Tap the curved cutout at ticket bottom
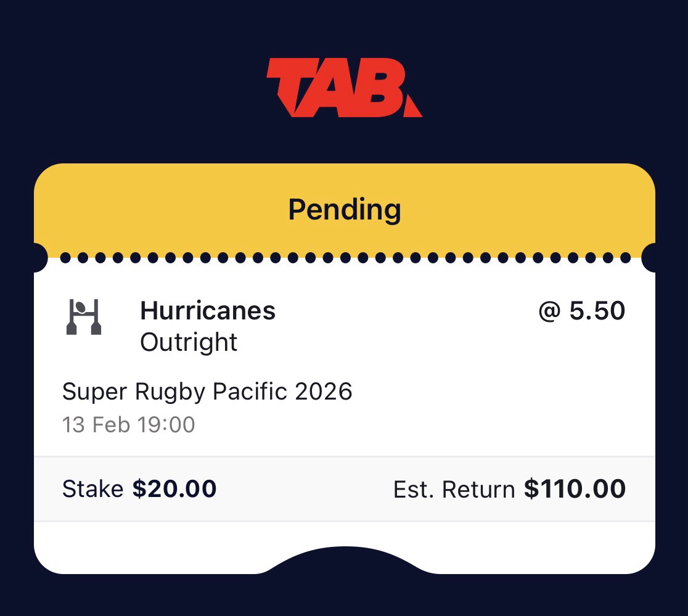Image resolution: width=688 pixels, height=616 pixels. click(345, 558)
